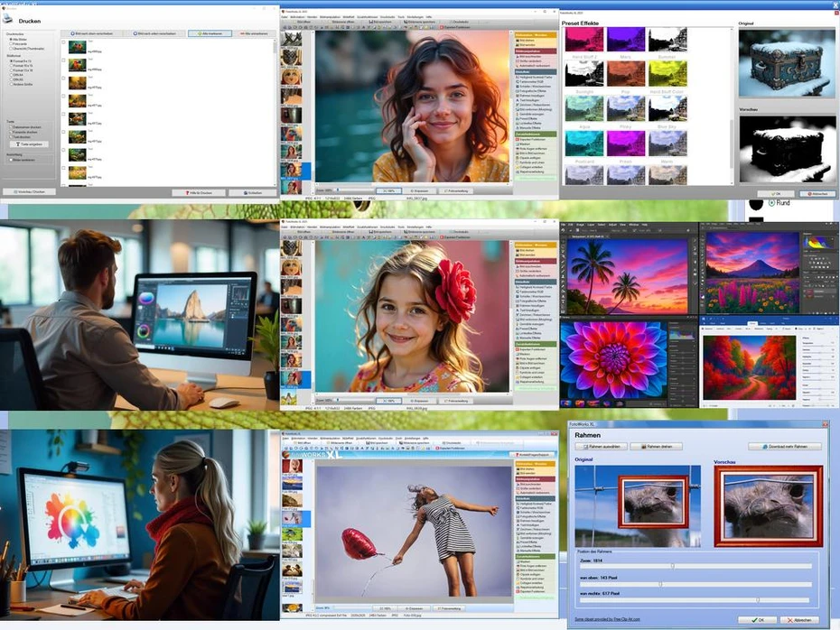The width and height of the screenshot is (840, 630).
Task: Click the Zoom slider in Rahmen dialog
Action: tap(672, 566)
